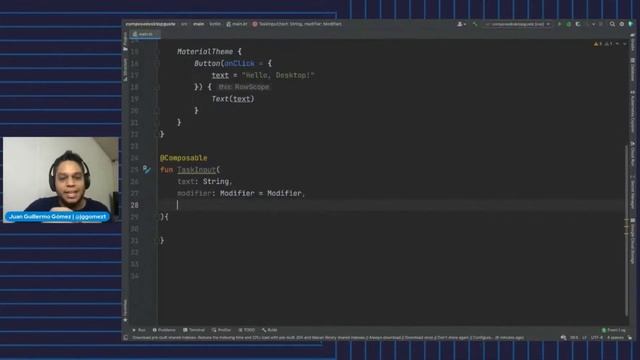Click the '4 spaces' indent setting

pos(615,338)
